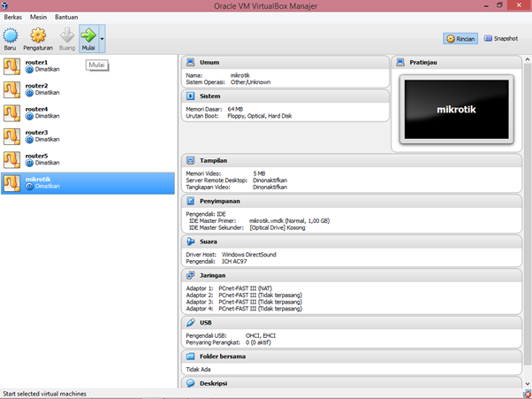Click the details scrollbar down arrow

[528, 384]
